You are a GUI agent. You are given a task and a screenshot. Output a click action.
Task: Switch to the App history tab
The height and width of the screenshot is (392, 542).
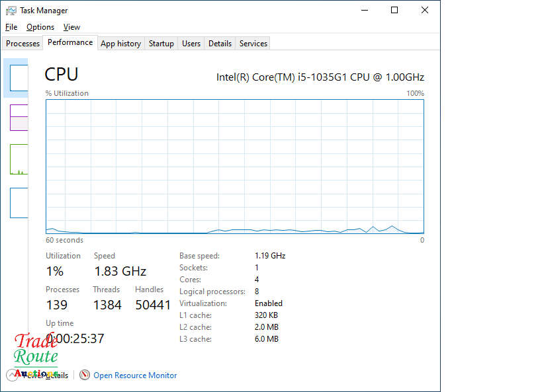(120, 44)
